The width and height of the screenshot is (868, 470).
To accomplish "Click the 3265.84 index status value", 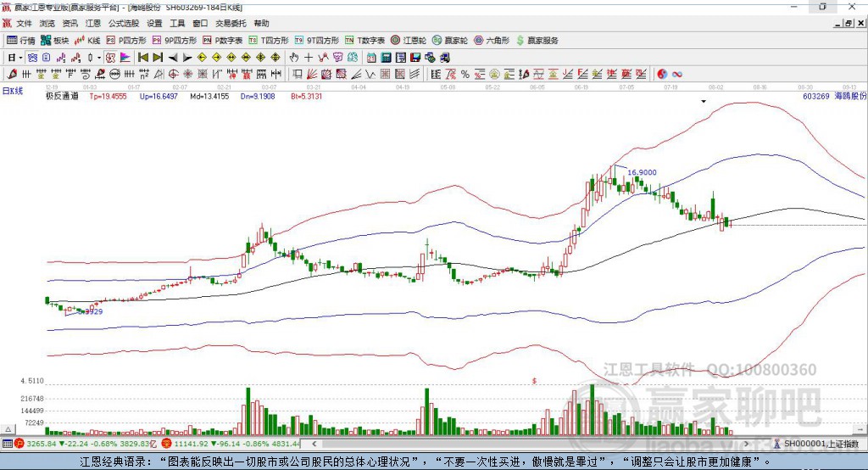I will [x=42, y=444].
